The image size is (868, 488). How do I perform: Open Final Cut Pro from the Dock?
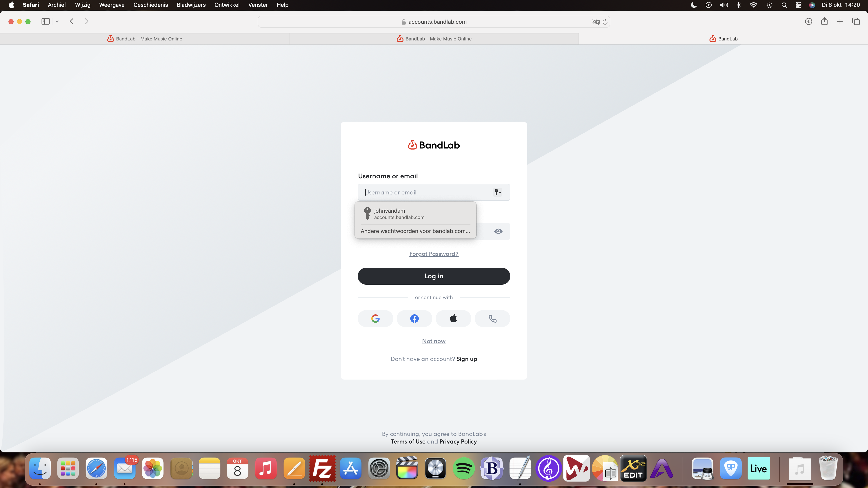point(407,468)
